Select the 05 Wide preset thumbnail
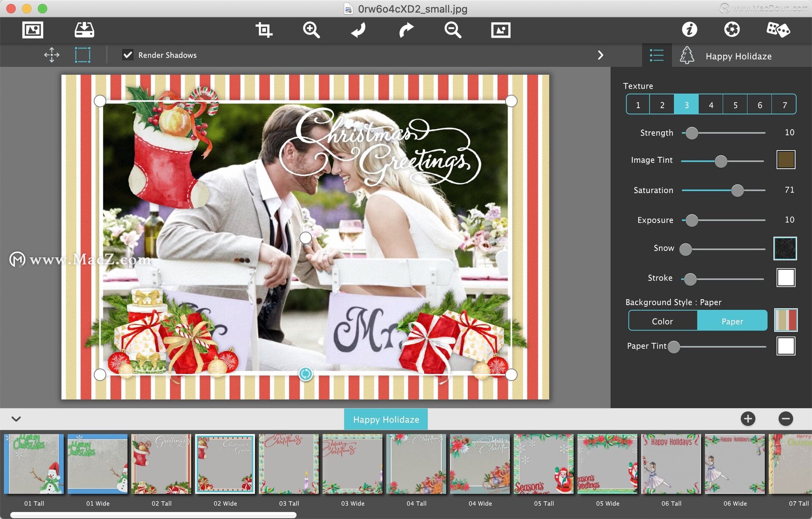812x519 pixels. (x=607, y=464)
